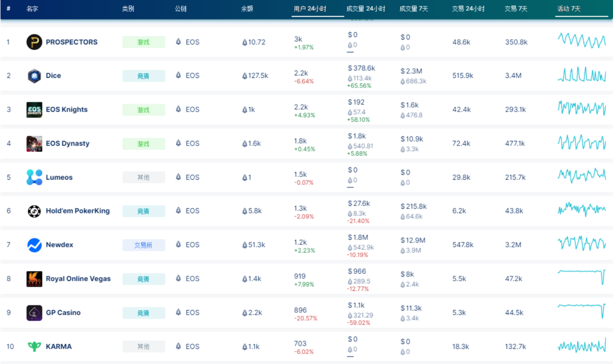The width and height of the screenshot is (613, 364).
Task: Click 其他 category tag for Lumeos
Action: click(x=144, y=178)
